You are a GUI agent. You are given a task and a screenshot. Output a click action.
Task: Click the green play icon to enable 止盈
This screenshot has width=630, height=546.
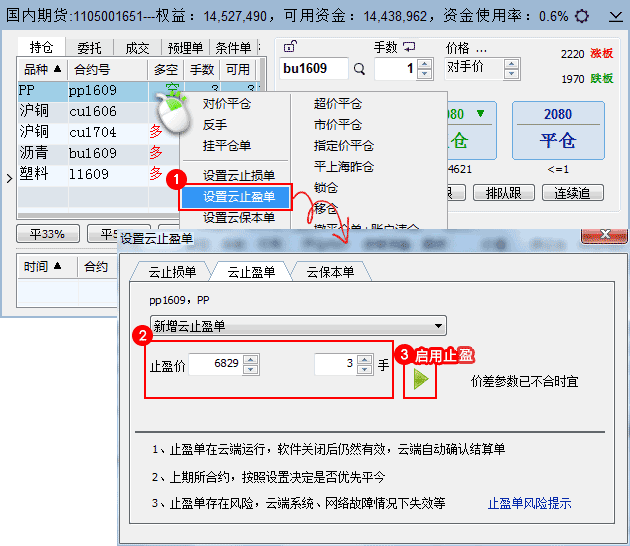pyautogui.click(x=420, y=380)
